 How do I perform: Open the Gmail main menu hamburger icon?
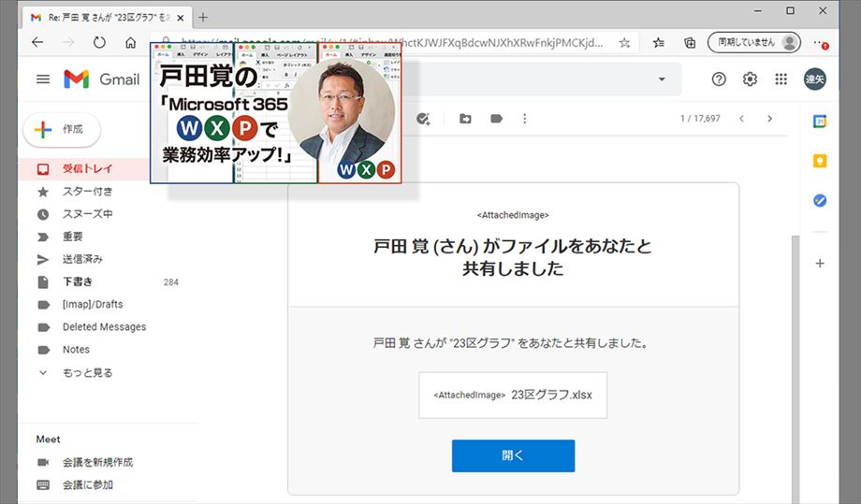pos(43,79)
